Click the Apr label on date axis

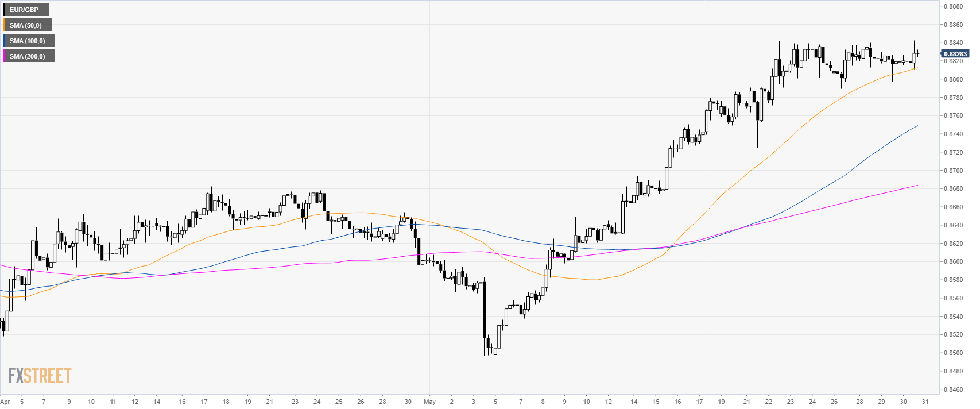click(5, 402)
